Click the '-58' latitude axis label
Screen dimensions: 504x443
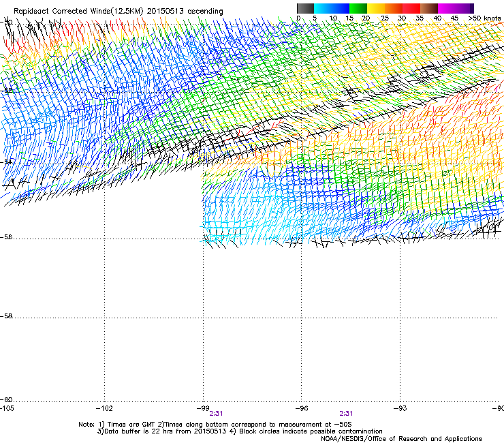[6, 316]
